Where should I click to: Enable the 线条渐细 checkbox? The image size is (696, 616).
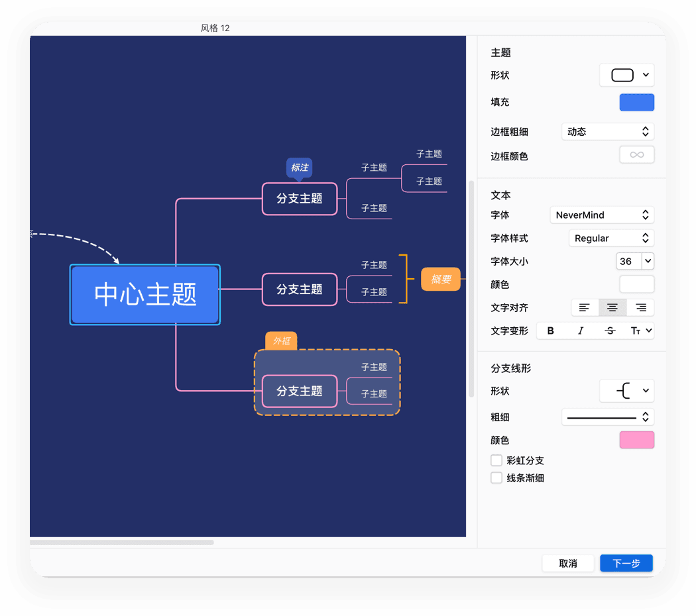pos(496,477)
